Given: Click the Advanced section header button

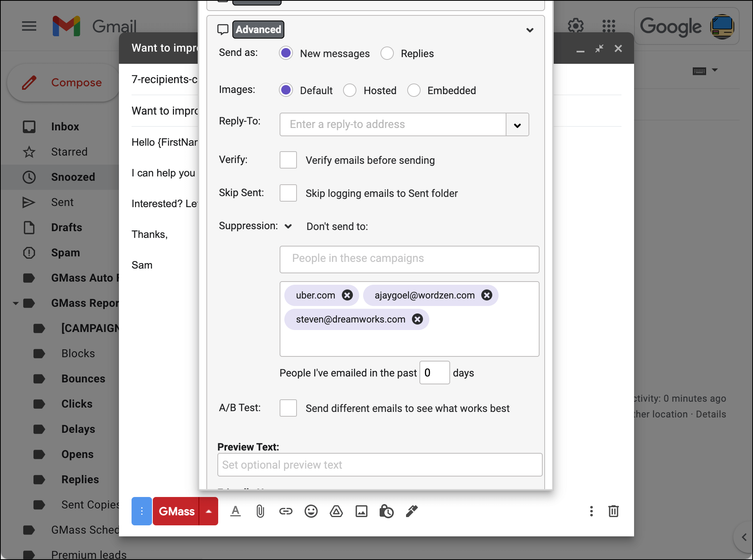Looking at the screenshot, I should tap(258, 30).
